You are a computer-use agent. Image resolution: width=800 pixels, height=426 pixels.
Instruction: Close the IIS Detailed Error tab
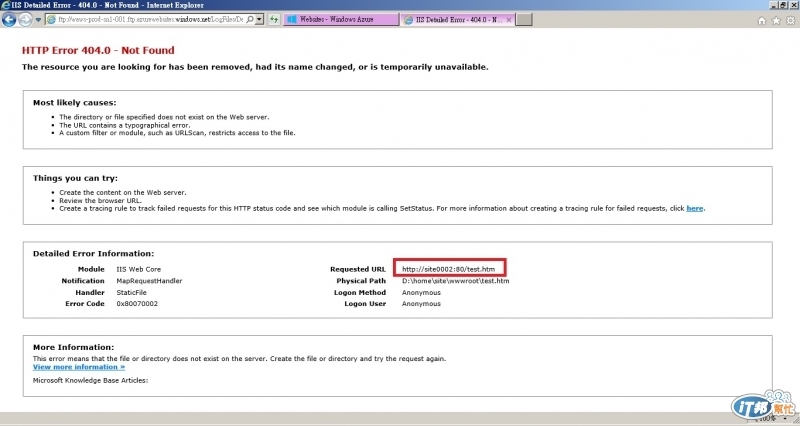509,20
